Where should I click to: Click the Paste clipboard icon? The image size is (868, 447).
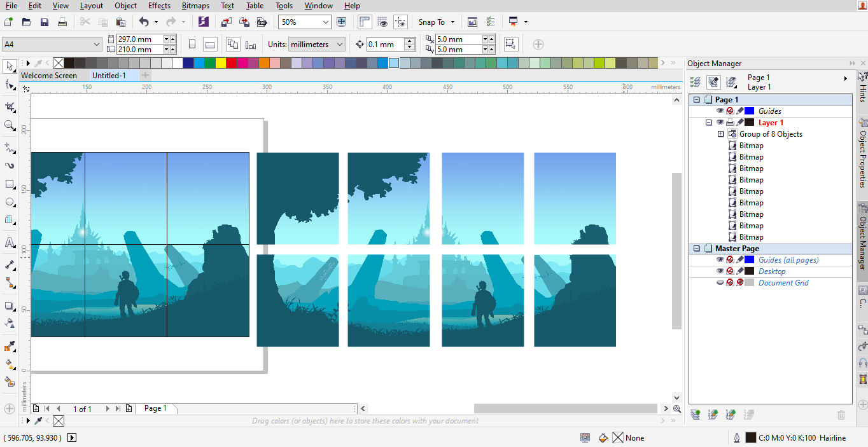(120, 22)
